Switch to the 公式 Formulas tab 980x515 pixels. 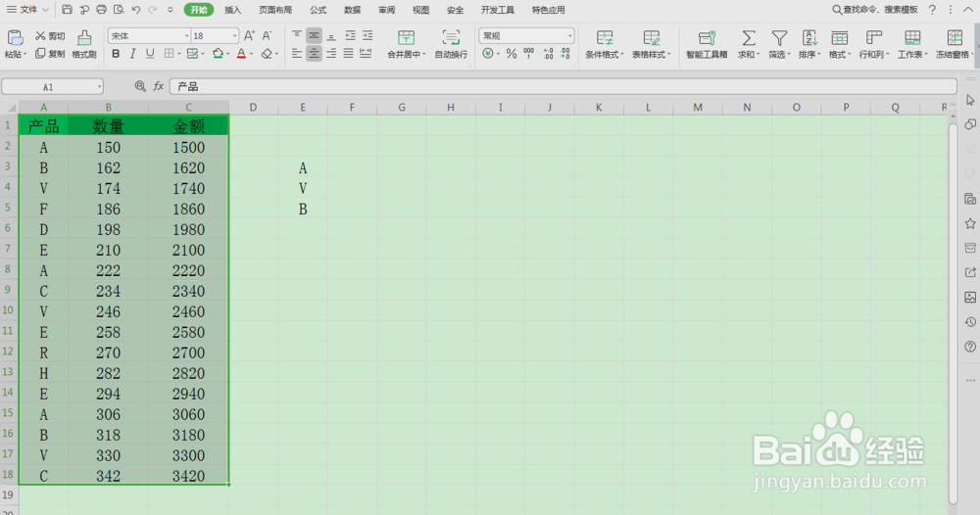click(x=318, y=10)
